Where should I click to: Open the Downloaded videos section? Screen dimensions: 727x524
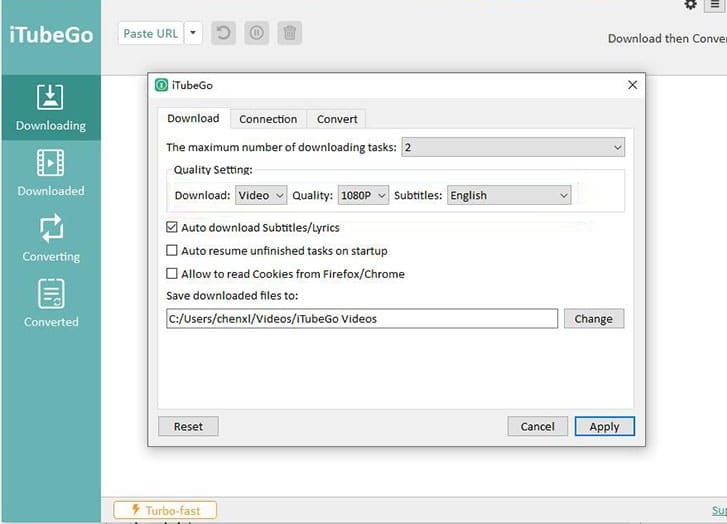(51, 173)
